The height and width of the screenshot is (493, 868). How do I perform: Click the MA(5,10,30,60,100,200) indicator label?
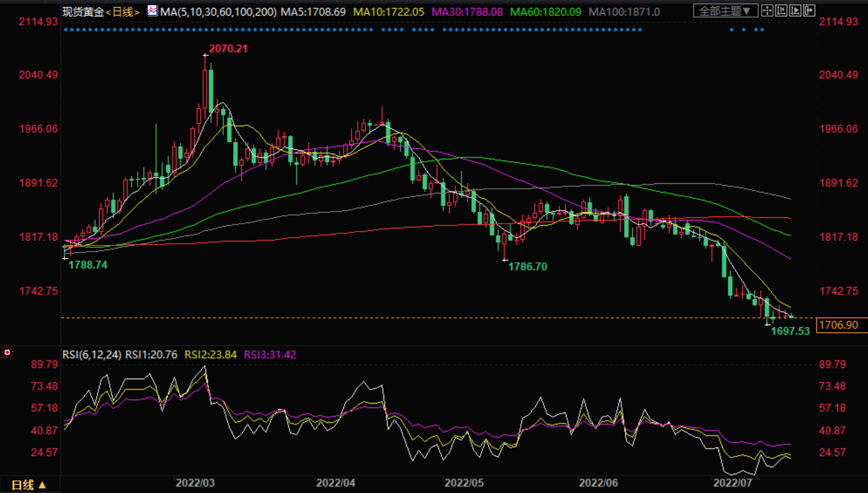218,12
